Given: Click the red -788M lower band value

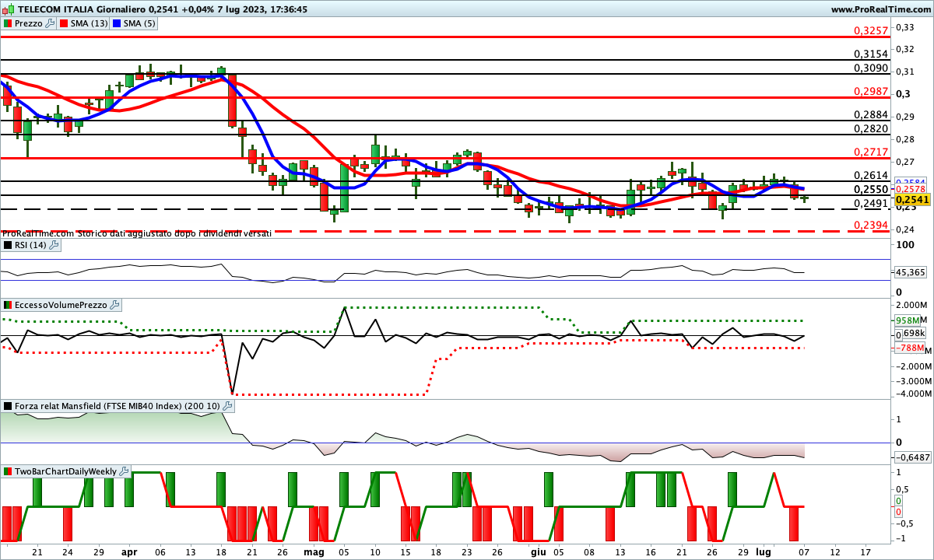Looking at the screenshot, I should tap(909, 348).
